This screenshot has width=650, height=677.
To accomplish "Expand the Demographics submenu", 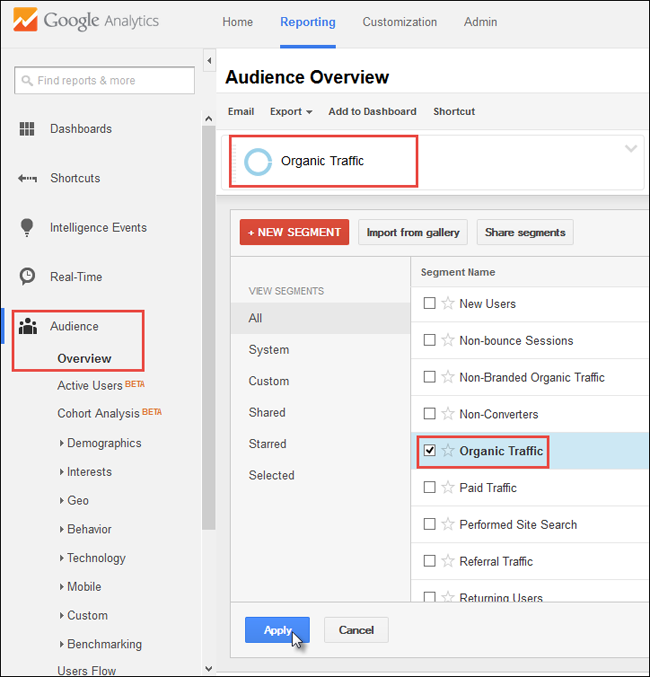I will [x=62, y=443].
